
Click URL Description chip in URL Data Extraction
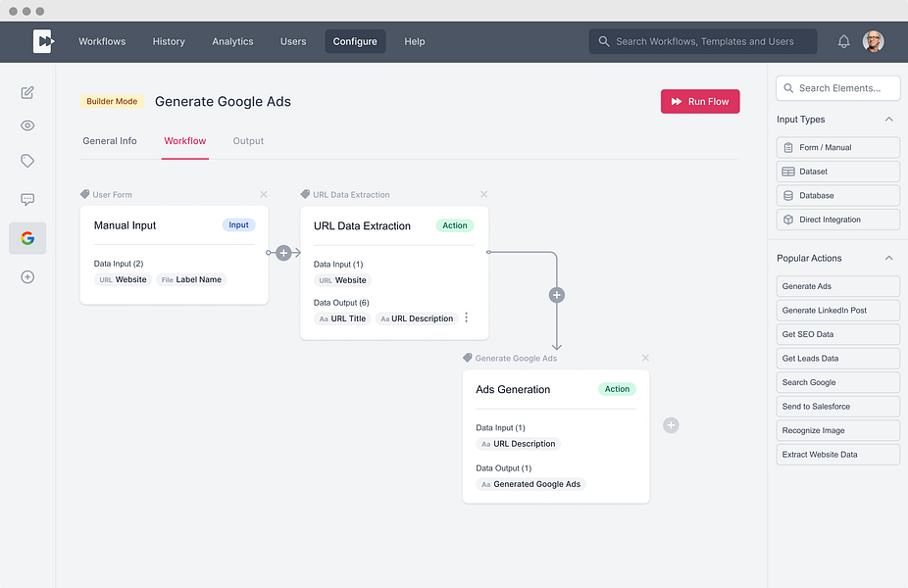[417, 318]
